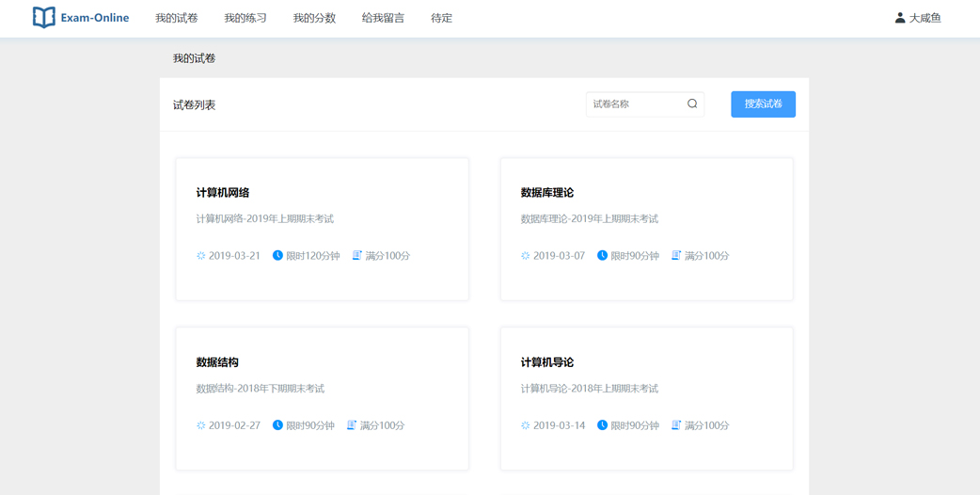This screenshot has height=495, width=980.
Task: Go to 我的练习 in top navigation
Action: click(x=245, y=18)
